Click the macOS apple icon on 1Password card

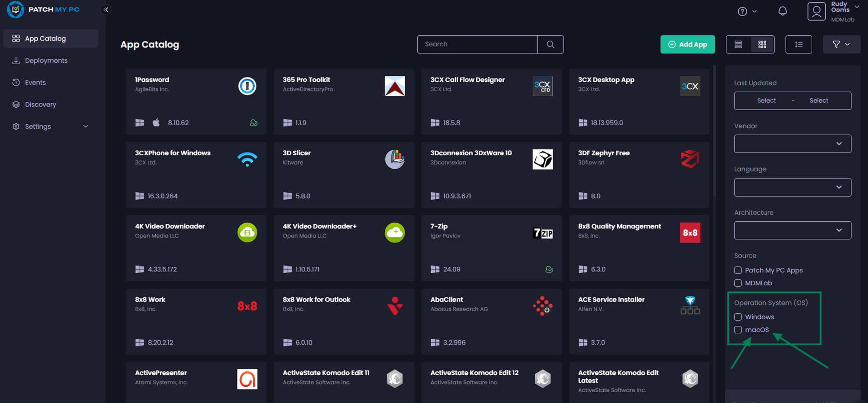click(156, 122)
